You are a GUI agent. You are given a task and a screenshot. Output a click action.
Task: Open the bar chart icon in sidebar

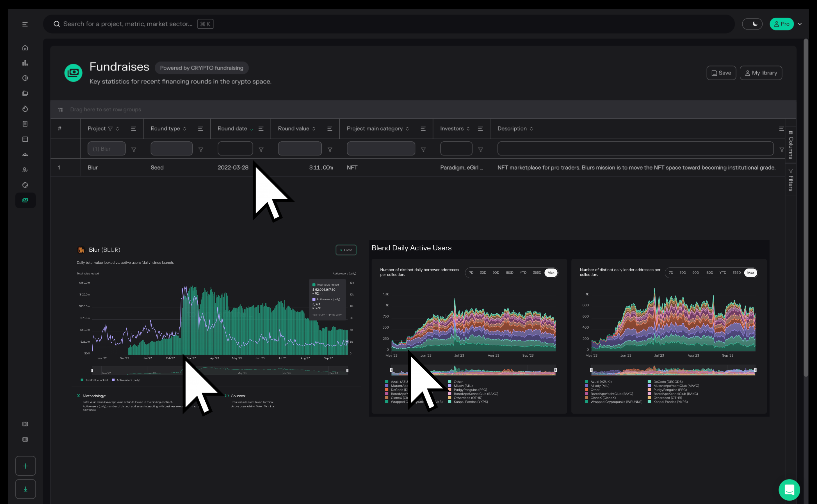tap(25, 63)
